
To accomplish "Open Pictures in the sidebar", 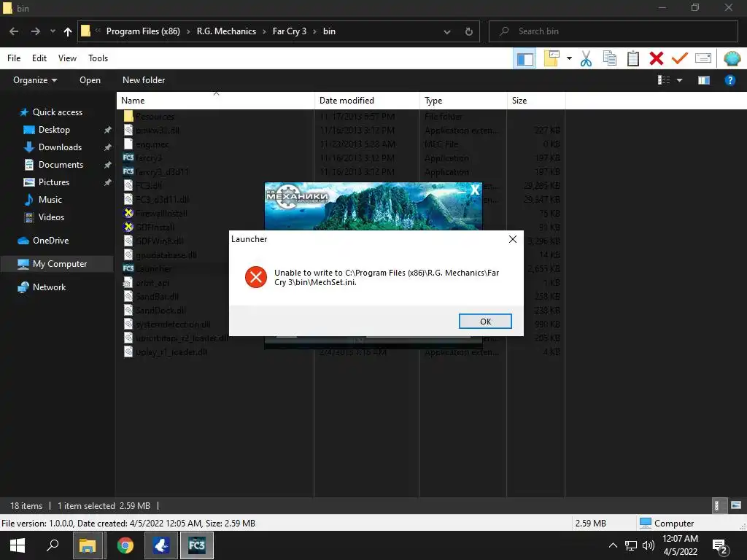I will coord(54,182).
